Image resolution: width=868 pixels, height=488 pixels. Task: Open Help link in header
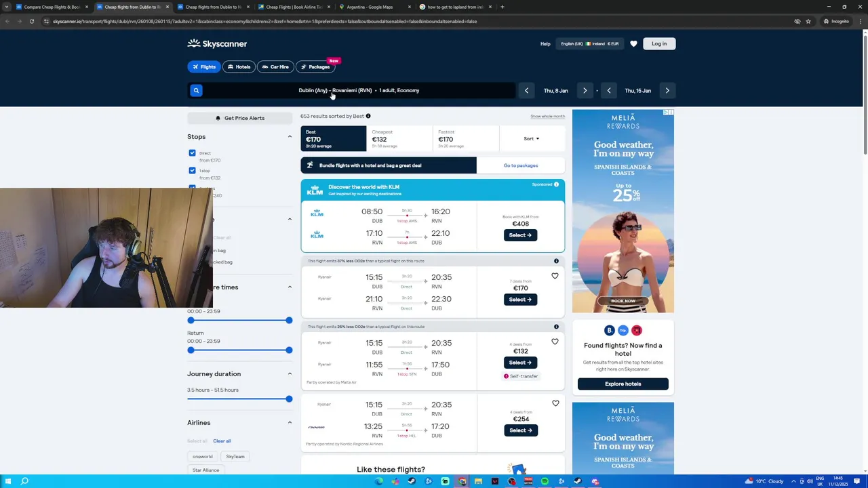click(545, 44)
